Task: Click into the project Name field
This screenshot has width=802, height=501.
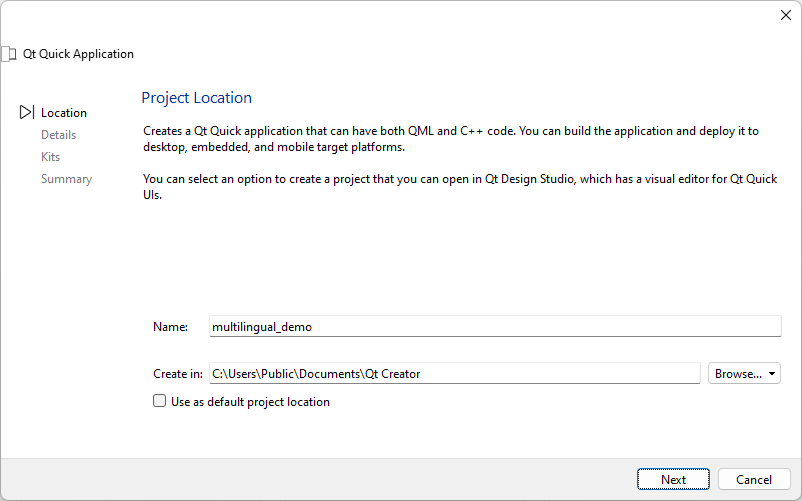Action: point(494,326)
